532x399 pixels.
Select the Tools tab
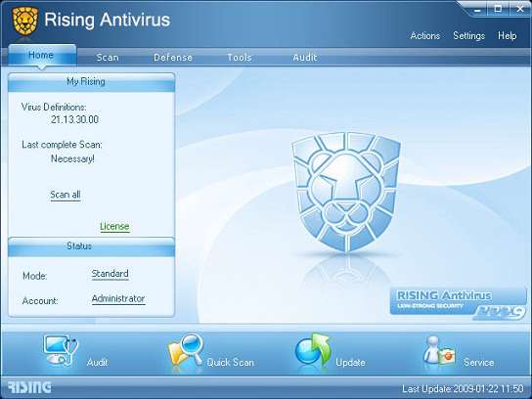(240, 58)
